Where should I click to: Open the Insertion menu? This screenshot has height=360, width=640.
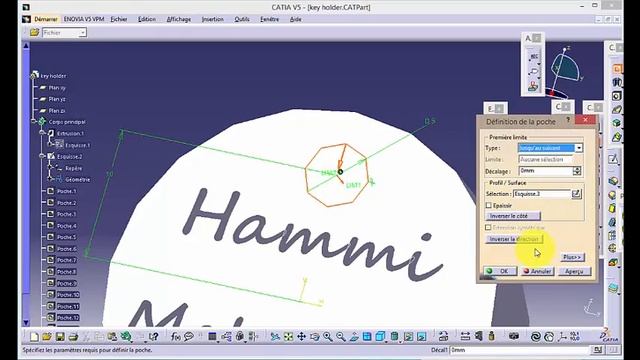click(x=213, y=19)
